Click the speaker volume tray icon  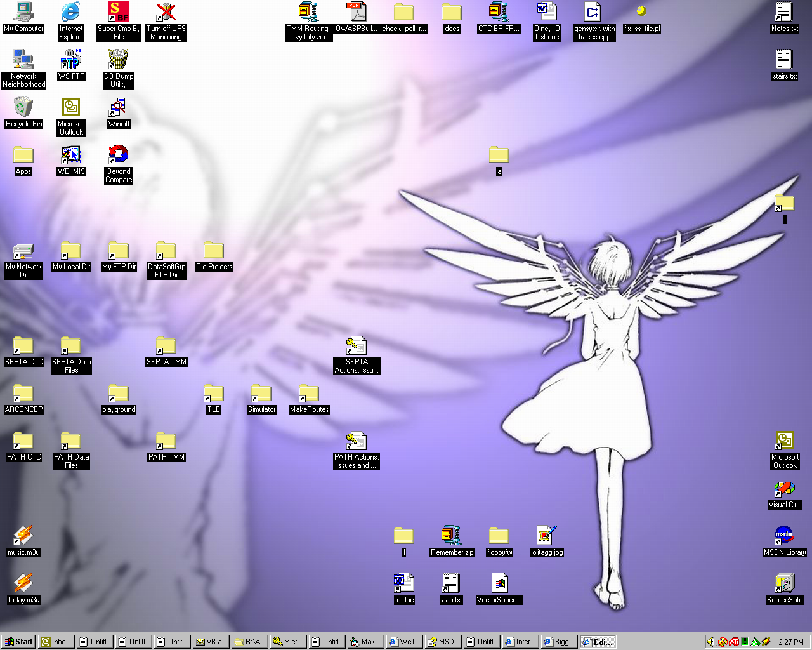711,642
